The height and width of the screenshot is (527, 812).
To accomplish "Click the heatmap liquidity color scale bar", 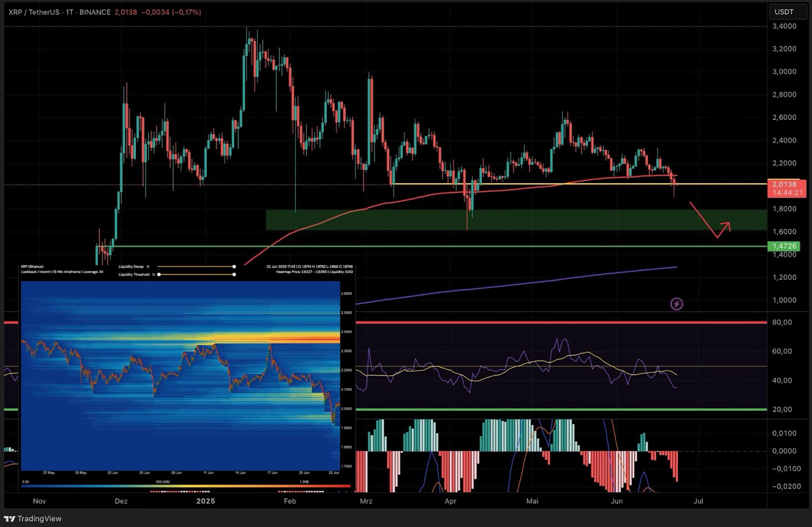I will coord(186,486).
